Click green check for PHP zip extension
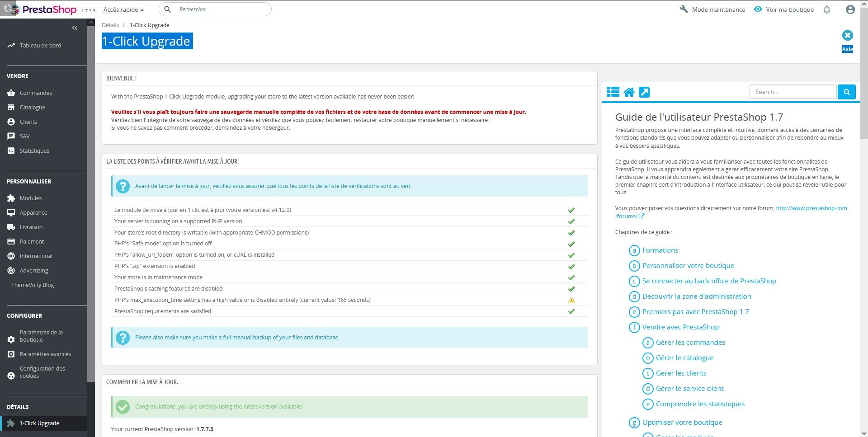 (571, 267)
